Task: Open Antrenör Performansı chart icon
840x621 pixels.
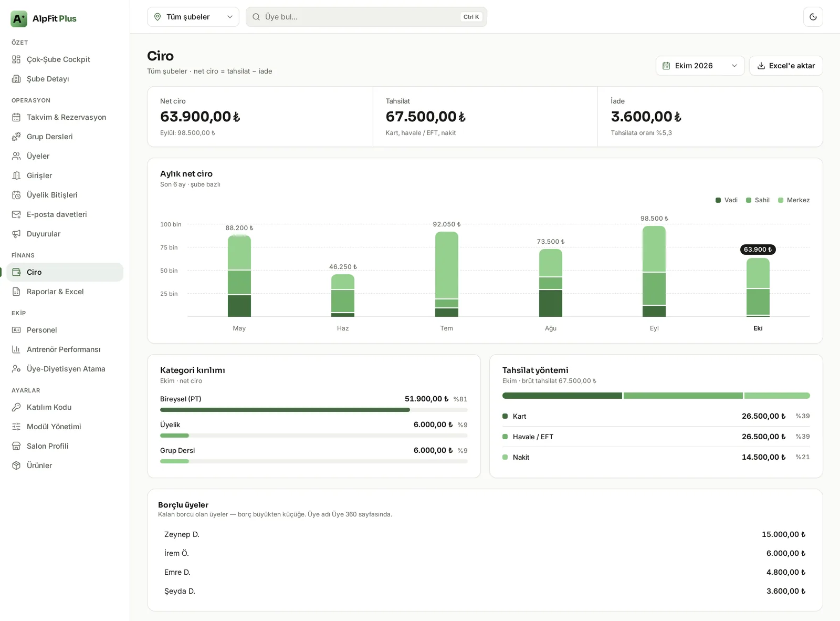Action: (16, 349)
